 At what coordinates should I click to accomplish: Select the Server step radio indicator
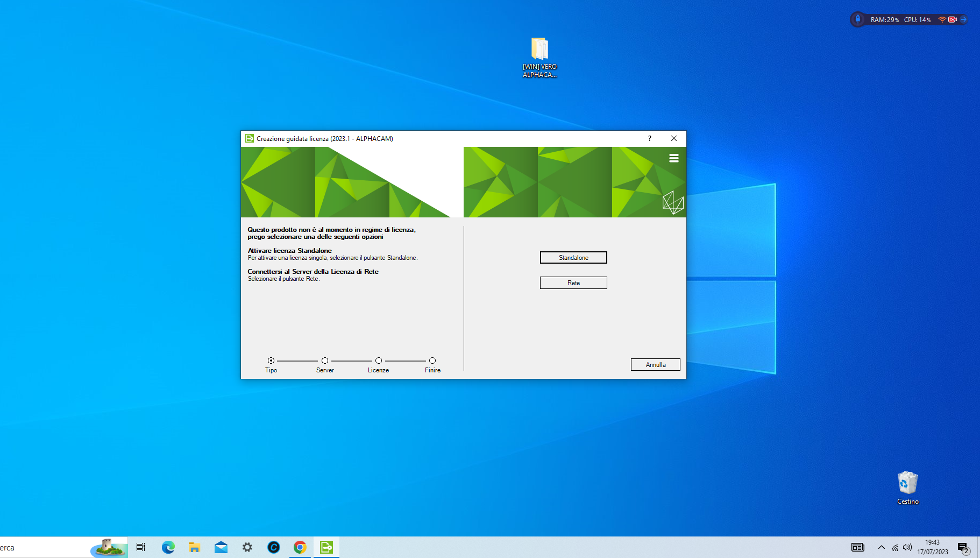325,361
